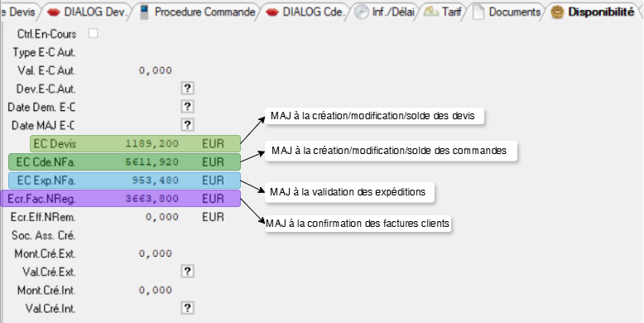Click the EC Cde.NFa. amount 5611,920

[x=152, y=162]
